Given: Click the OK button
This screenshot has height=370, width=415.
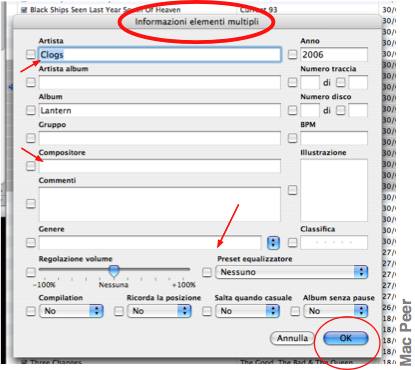Looking at the screenshot, I should coord(346,338).
